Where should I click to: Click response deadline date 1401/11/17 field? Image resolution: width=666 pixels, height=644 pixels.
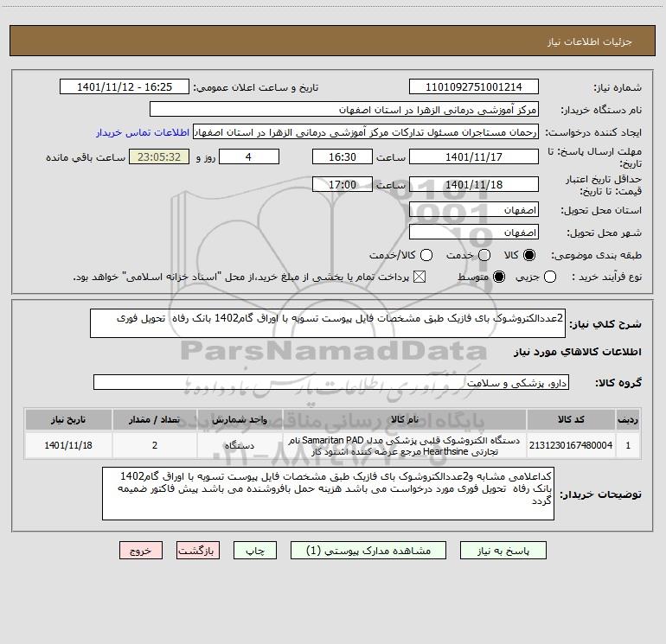point(474,156)
